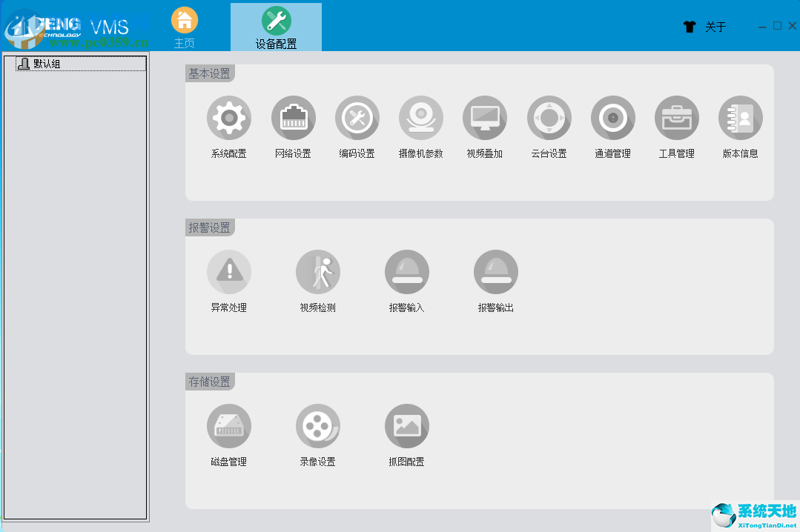Select the 设备配置 tab
800x532 pixels.
(x=276, y=27)
